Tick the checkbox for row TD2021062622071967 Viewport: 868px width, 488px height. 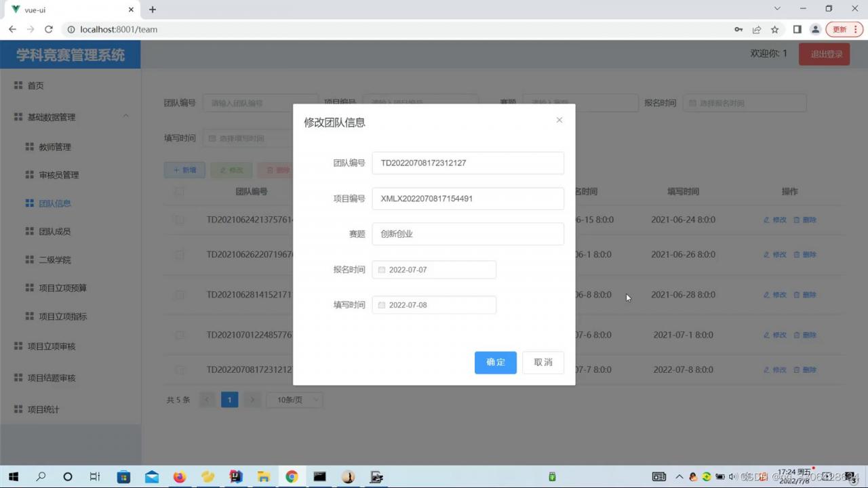179,255
